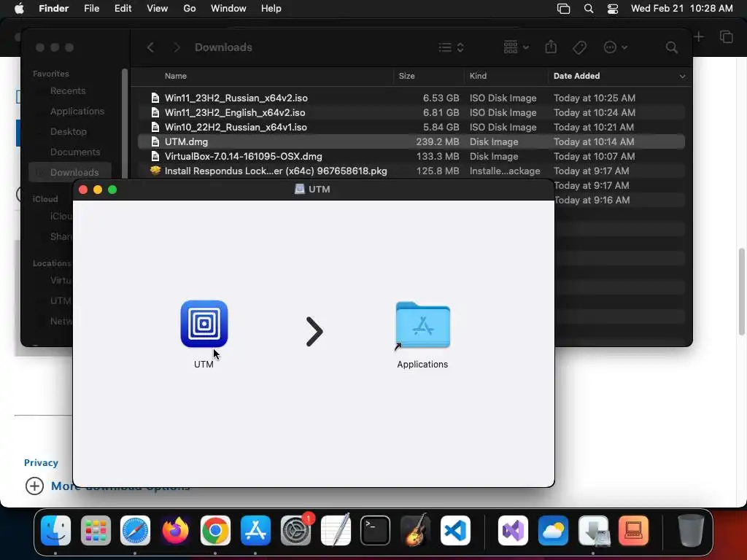Open Finder from the Dock
Image resolution: width=747 pixels, height=560 pixels.
pyautogui.click(x=55, y=531)
